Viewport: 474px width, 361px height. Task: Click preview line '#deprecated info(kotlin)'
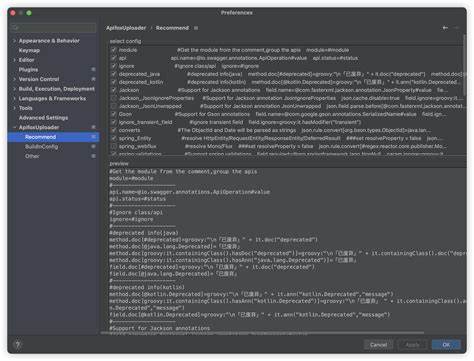pyautogui.click(x=147, y=287)
